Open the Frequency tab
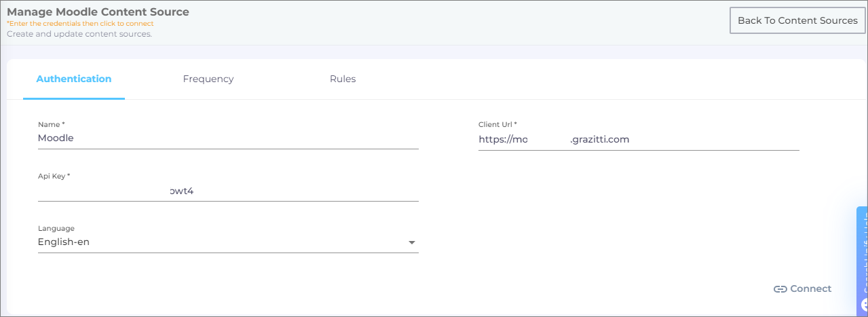Viewport: 868px width, 317px height. pyautogui.click(x=208, y=79)
